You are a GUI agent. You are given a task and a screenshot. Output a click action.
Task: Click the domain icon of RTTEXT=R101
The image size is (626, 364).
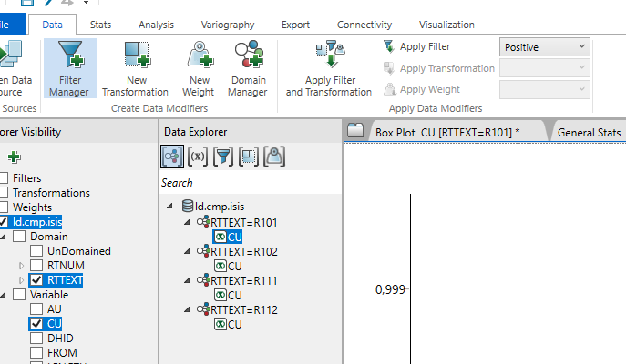[203, 222]
